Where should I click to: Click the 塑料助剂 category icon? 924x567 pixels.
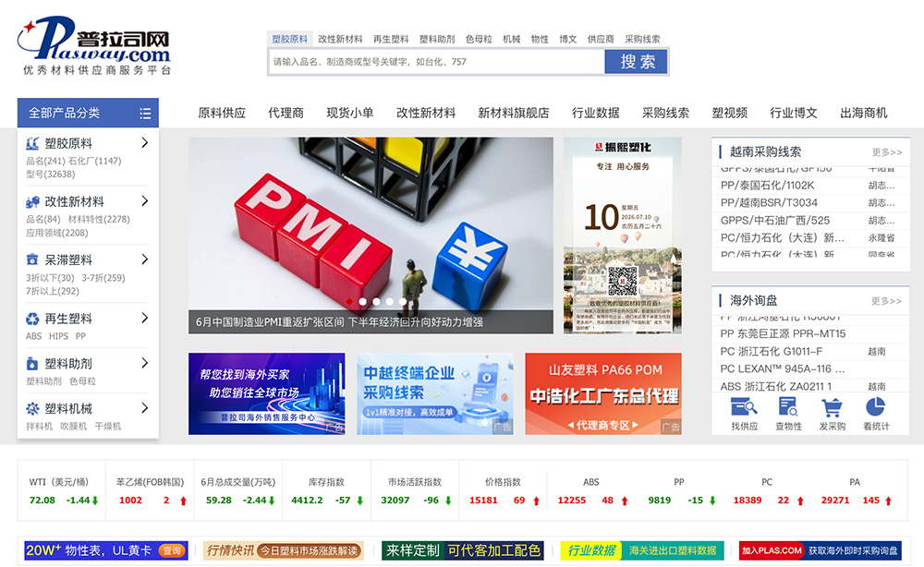[32, 363]
